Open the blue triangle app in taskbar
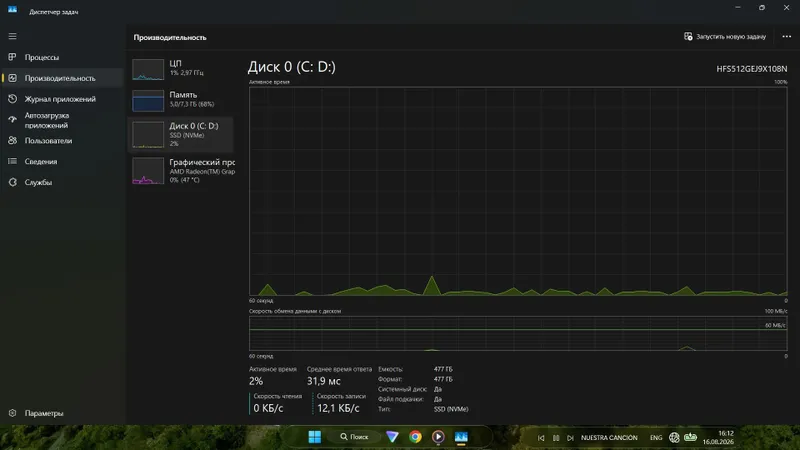 click(392, 437)
